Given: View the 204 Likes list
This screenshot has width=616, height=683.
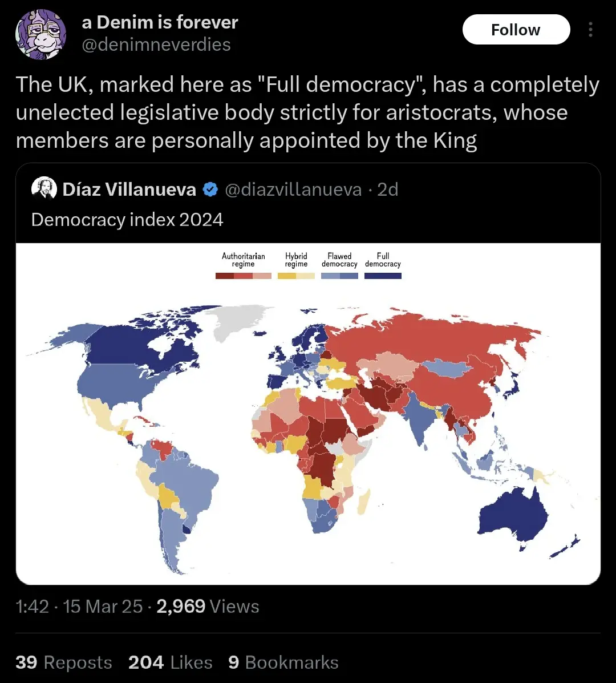Looking at the screenshot, I should click(x=170, y=662).
